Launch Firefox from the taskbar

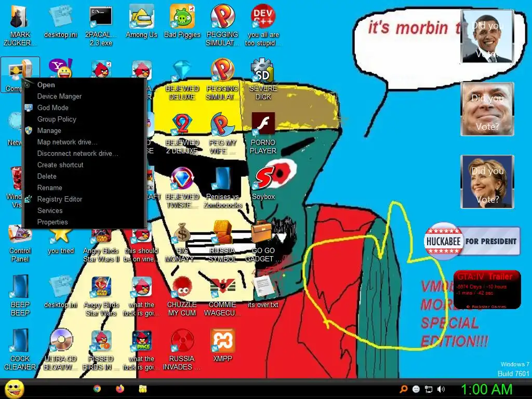120,389
